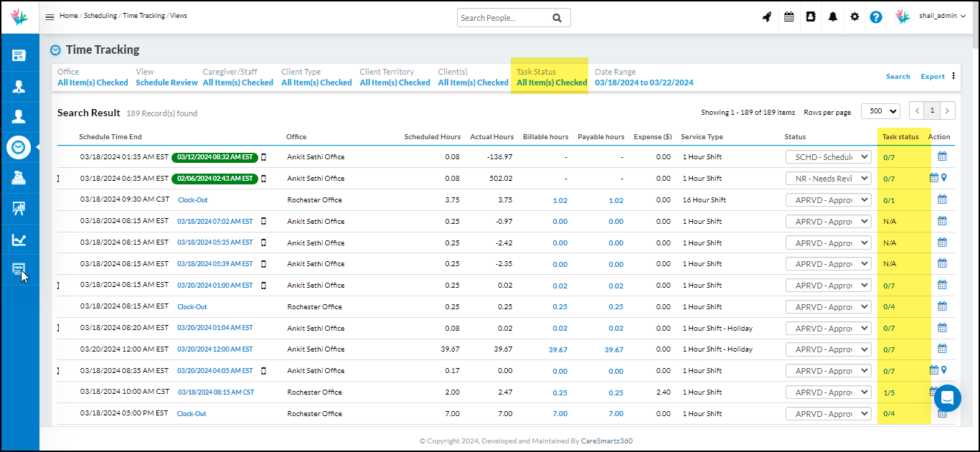Click the rocket icon in the top bar
980x452 pixels.
(x=767, y=17)
